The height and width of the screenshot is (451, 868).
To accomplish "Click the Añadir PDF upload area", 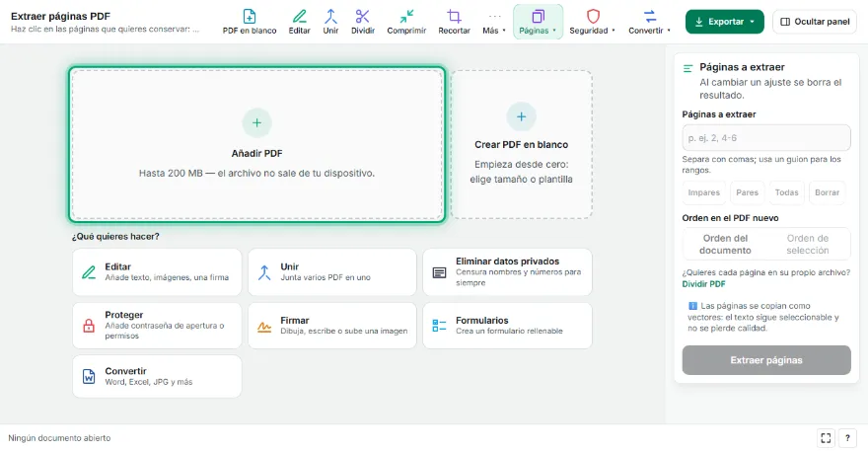I will tap(256, 145).
